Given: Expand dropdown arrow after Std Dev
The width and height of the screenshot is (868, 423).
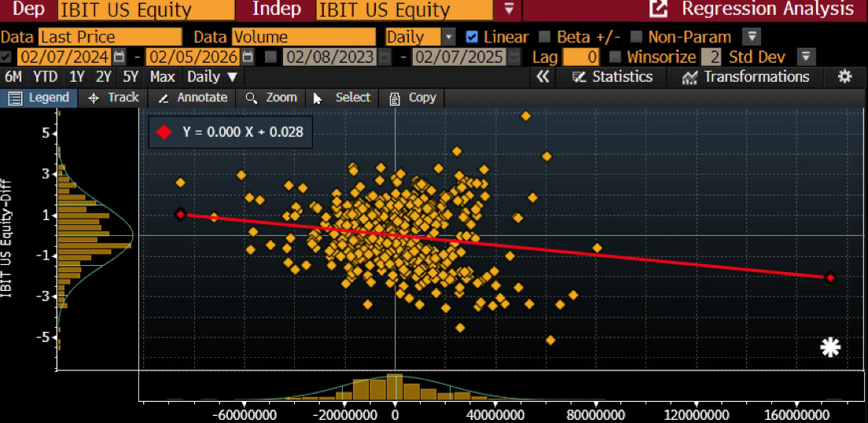Looking at the screenshot, I should (805, 57).
